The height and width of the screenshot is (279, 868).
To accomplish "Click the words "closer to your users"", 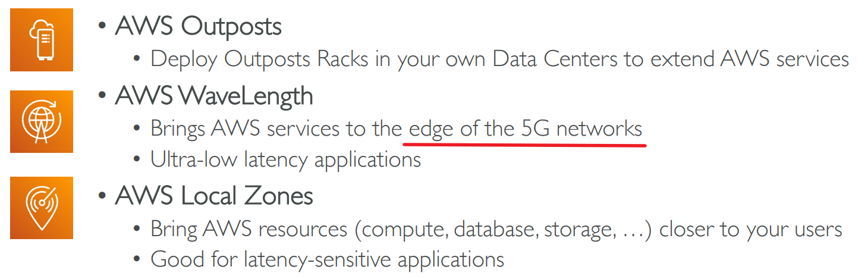I will click(751, 229).
